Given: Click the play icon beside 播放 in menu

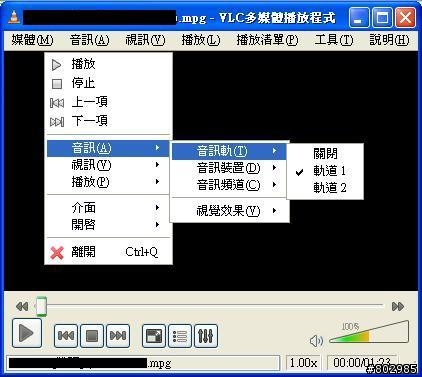Looking at the screenshot, I should click(x=57, y=65).
